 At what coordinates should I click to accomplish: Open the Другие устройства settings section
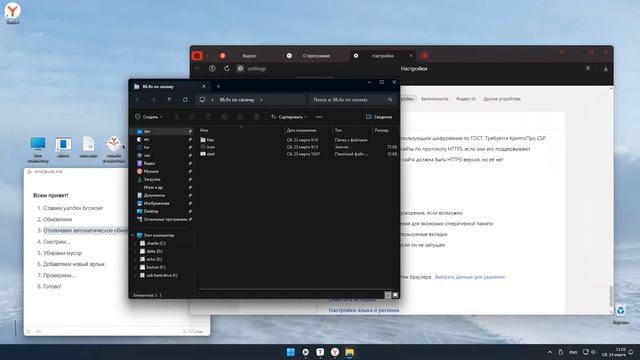pyautogui.click(x=502, y=99)
